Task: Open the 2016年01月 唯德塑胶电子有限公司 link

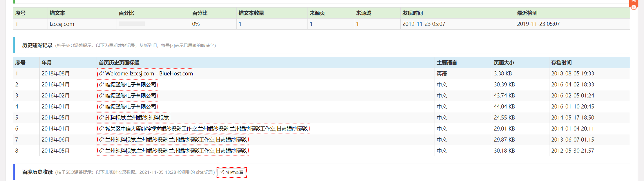Action: 128,107
